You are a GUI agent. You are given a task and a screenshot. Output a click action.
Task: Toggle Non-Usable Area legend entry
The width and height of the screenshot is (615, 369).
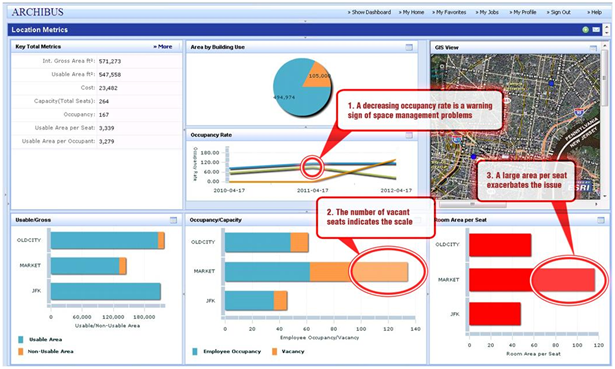50,352
